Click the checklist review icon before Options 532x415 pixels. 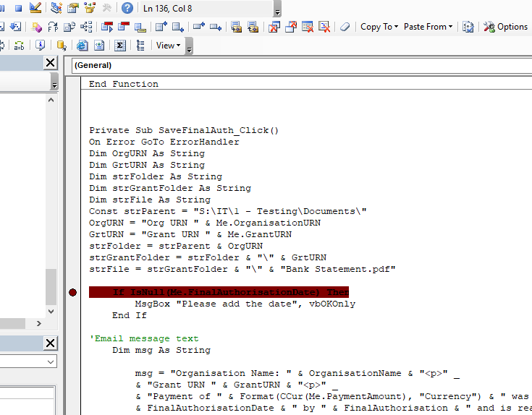pyautogui.click(x=468, y=27)
